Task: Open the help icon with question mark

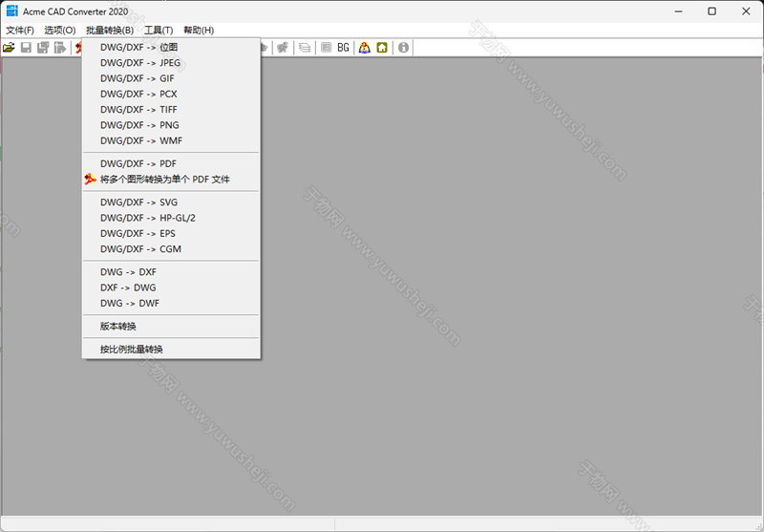Action: [365, 47]
